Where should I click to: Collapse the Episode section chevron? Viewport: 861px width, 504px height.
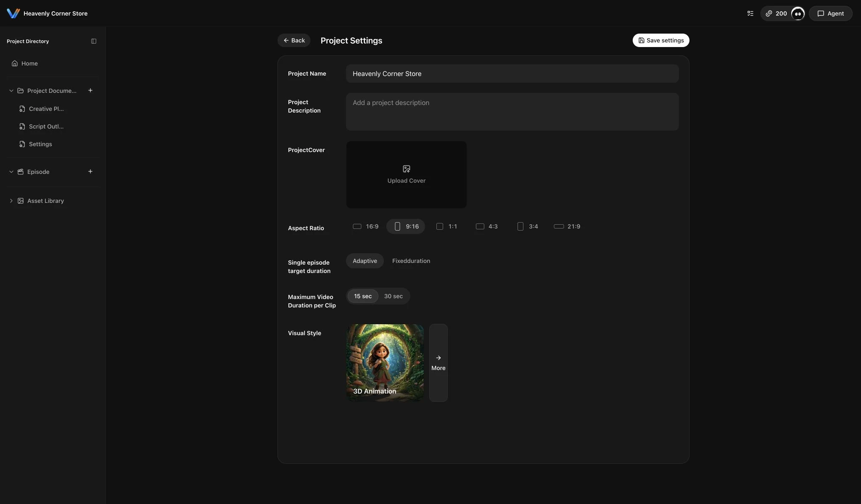click(x=11, y=172)
